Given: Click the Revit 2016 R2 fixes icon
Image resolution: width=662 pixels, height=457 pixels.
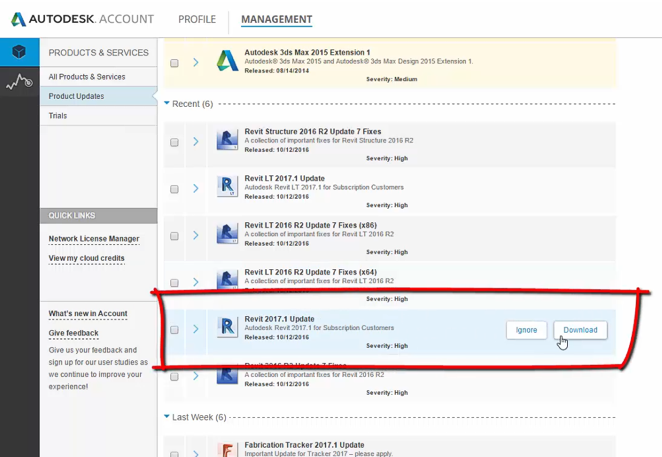Looking at the screenshot, I should (x=227, y=375).
